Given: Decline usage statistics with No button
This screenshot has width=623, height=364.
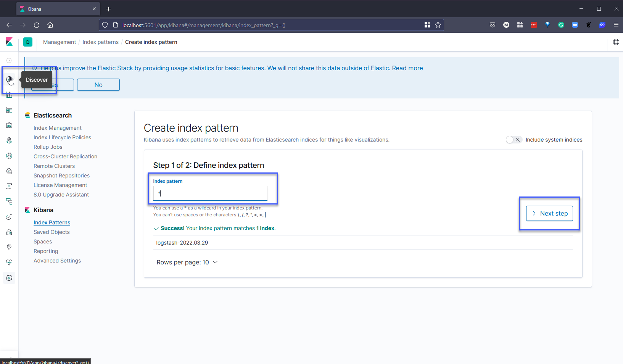Looking at the screenshot, I should click(98, 85).
